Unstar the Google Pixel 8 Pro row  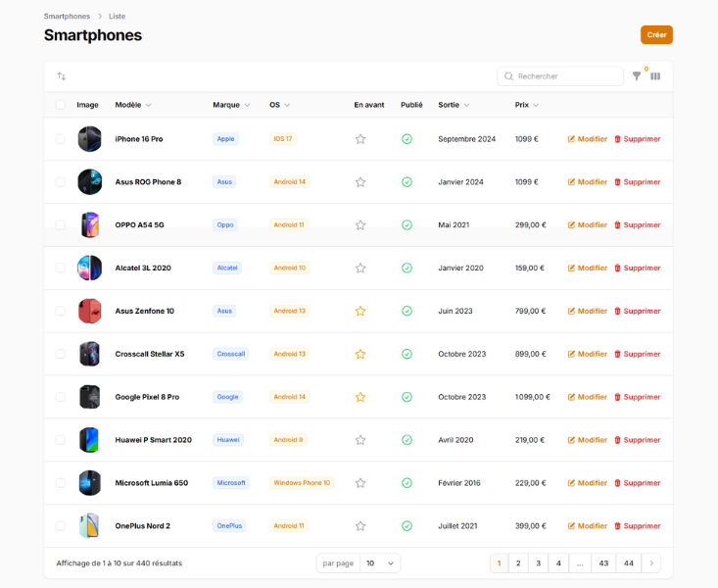(x=360, y=397)
